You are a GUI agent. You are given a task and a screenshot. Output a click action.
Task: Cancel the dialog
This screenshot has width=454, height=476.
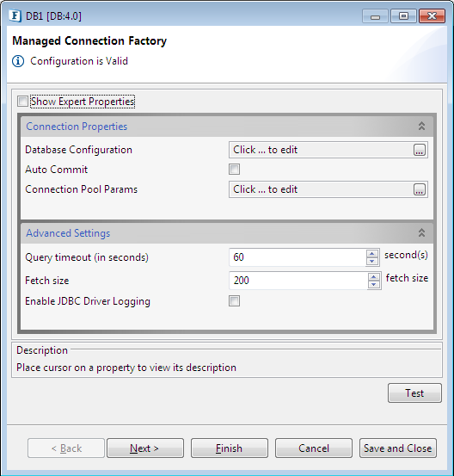[x=314, y=448]
